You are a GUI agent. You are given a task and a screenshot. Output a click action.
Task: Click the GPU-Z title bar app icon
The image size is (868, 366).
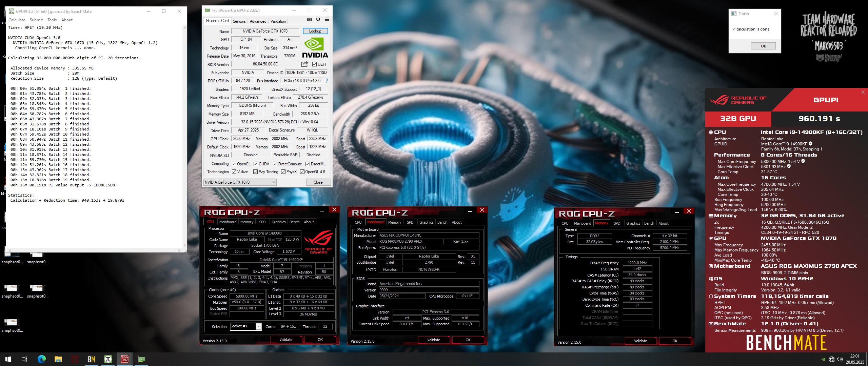click(x=207, y=11)
